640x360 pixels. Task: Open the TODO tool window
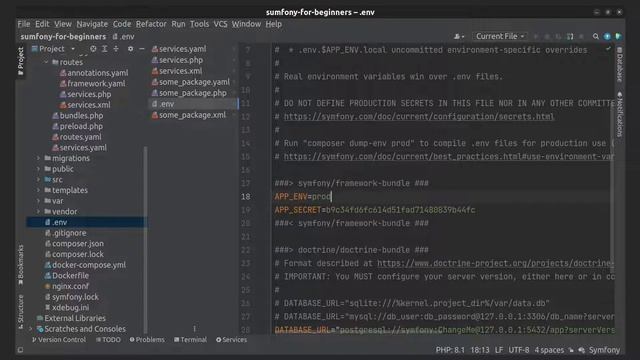click(x=108, y=340)
